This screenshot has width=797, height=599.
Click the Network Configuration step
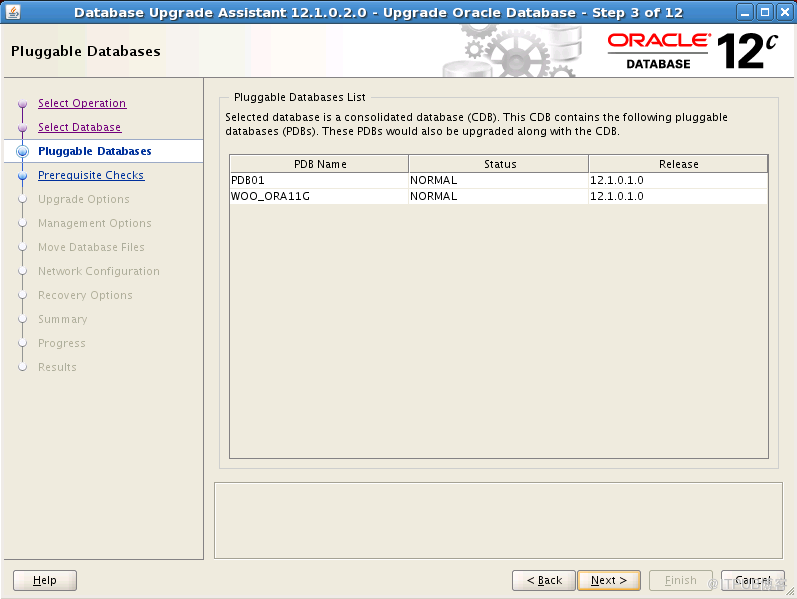(x=99, y=271)
